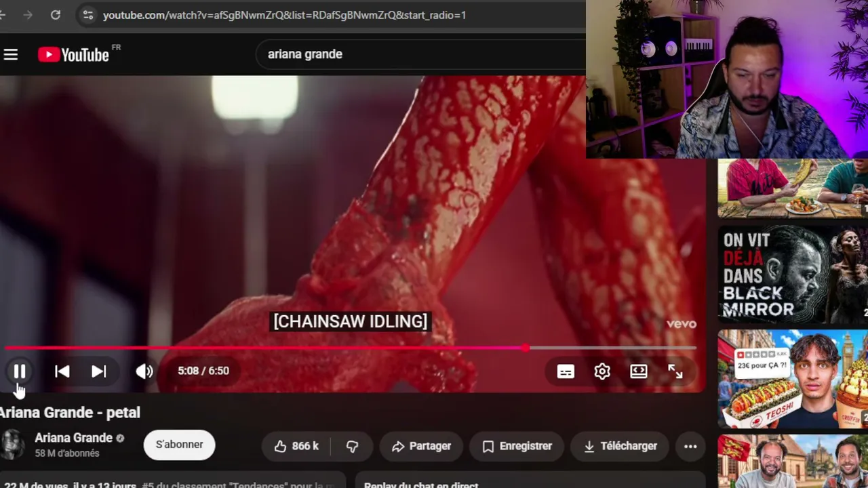Save the video with Enregistrer

tap(517, 446)
